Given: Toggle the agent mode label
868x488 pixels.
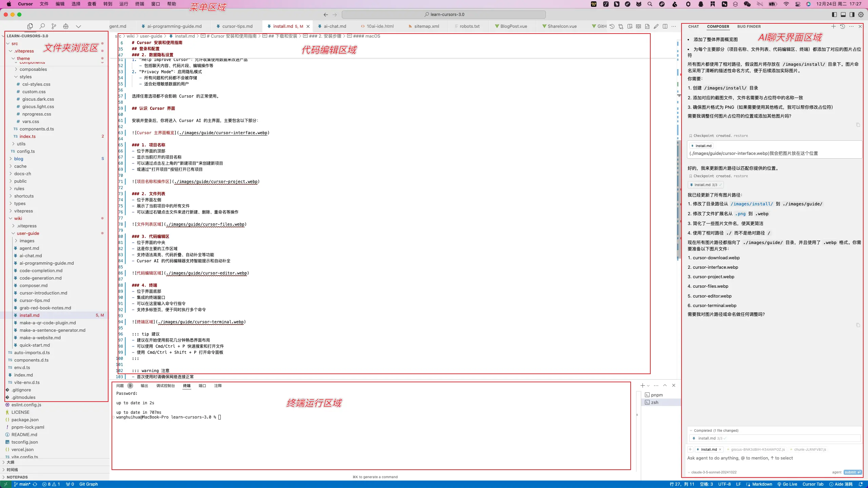Looking at the screenshot, I should coord(836,472).
